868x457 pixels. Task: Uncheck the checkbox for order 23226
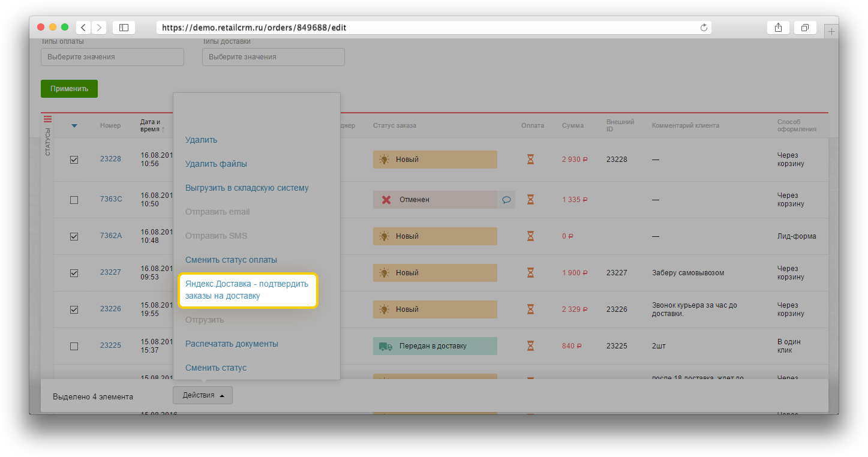click(74, 309)
